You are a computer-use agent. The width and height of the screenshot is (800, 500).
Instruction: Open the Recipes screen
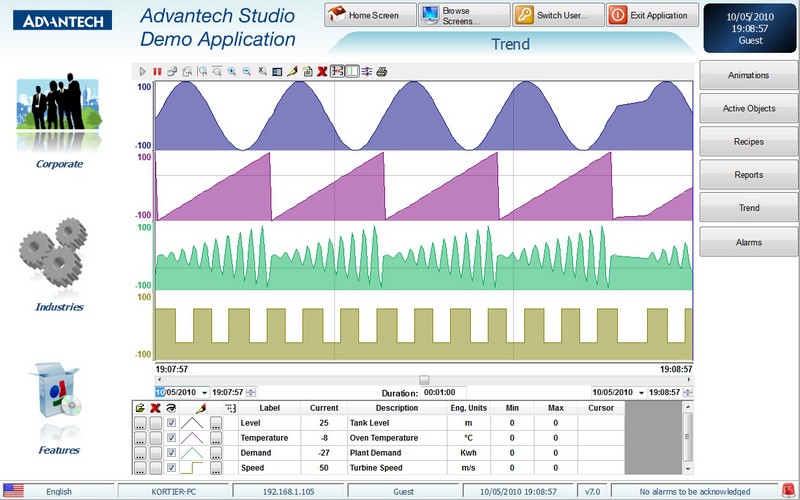click(x=748, y=142)
